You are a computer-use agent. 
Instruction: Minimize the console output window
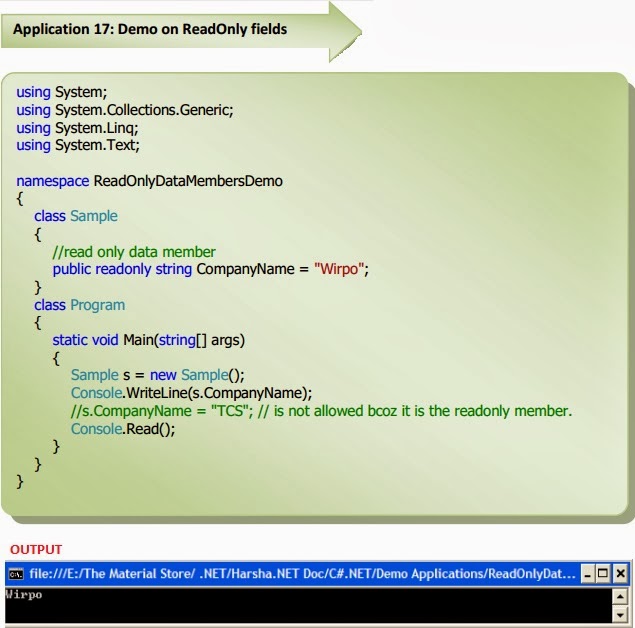587,574
